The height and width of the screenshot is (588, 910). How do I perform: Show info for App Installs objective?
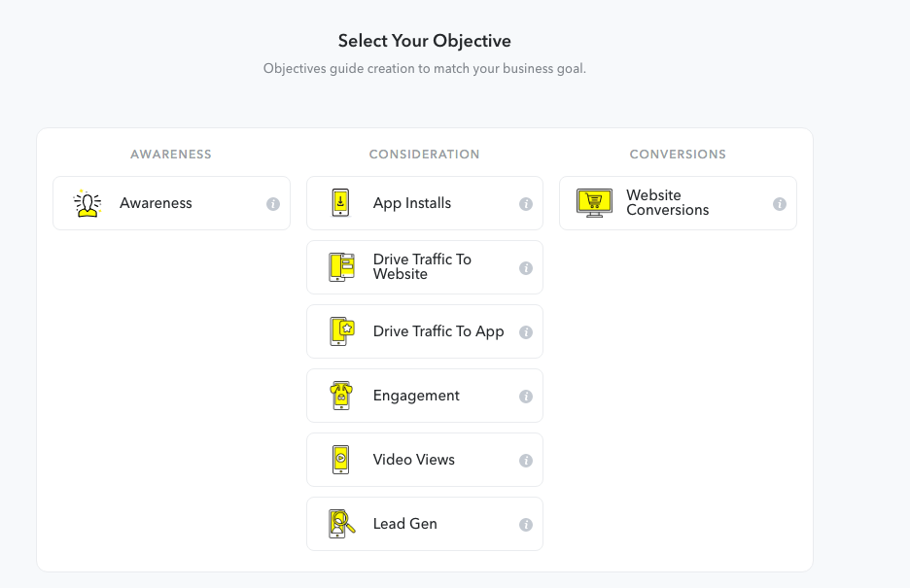[x=526, y=204]
